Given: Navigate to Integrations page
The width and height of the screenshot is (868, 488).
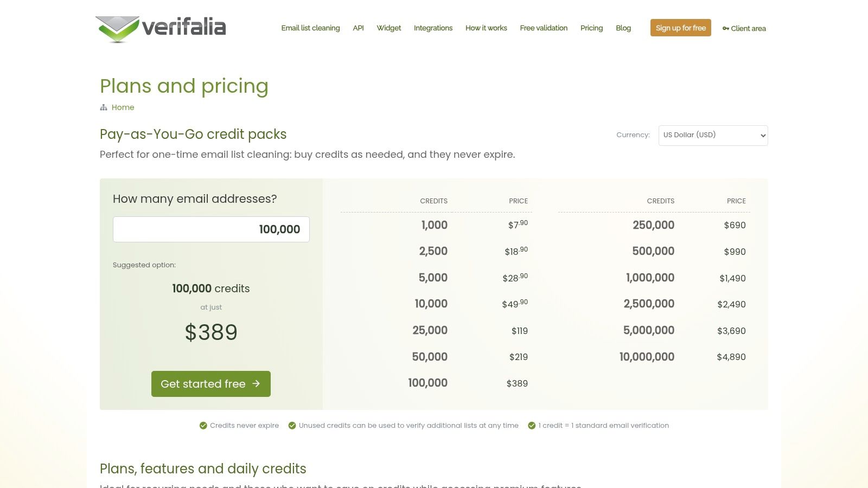Looking at the screenshot, I should click(x=433, y=28).
